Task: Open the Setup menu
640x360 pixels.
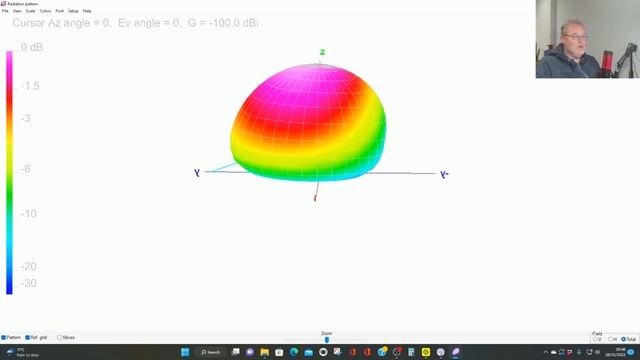Action: 73,11
